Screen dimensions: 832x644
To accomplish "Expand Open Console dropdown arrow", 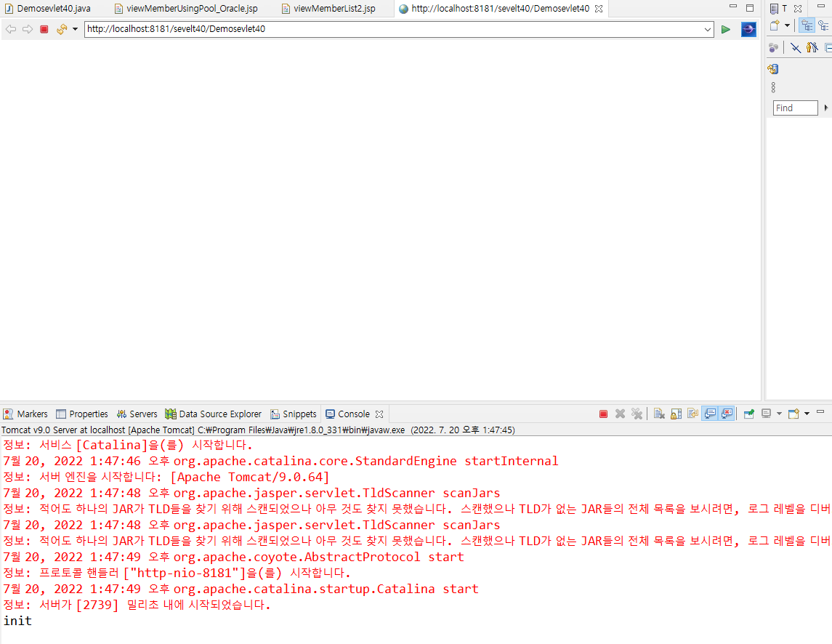I will [807, 414].
